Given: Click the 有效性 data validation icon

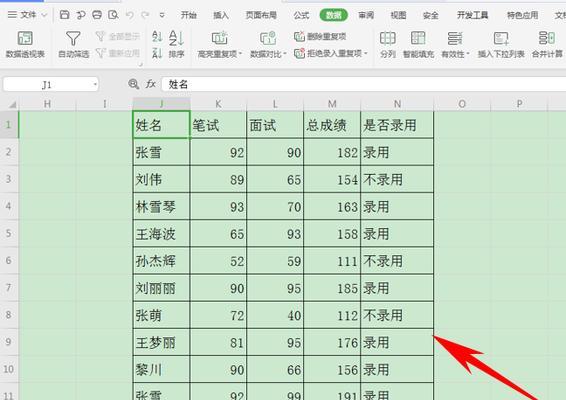Looking at the screenshot, I should [454, 38].
